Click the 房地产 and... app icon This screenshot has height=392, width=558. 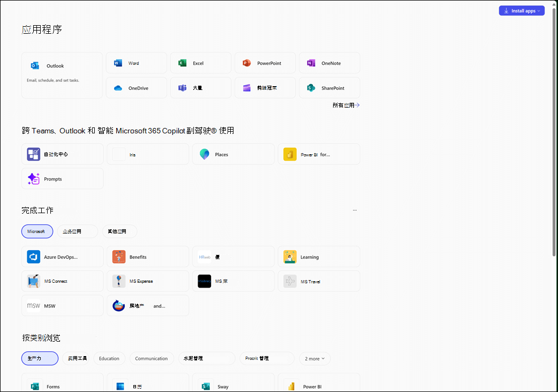click(x=119, y=306)
